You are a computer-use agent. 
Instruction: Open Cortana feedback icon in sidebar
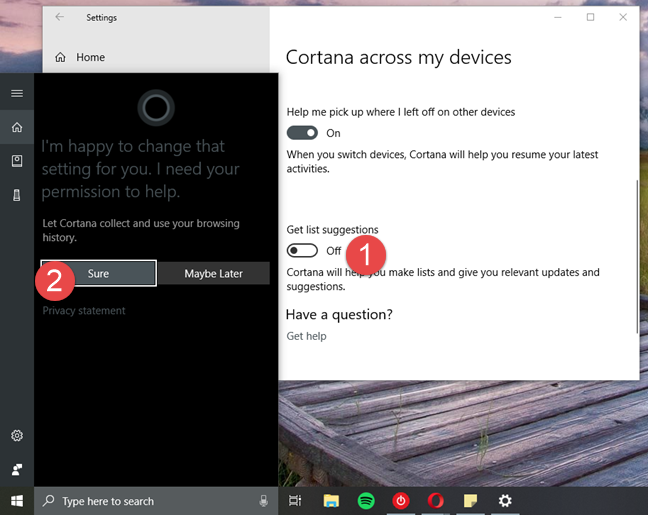pyautogui.click(x=17, y=470)
